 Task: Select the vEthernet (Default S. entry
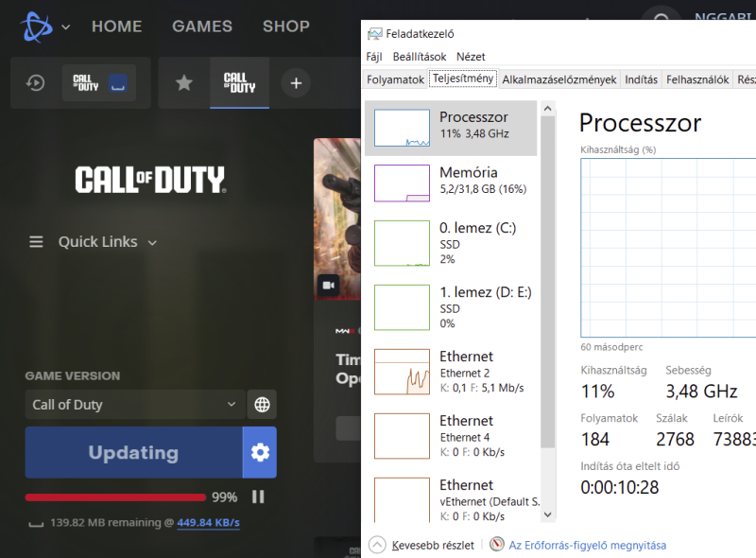(x=451, y=498)
